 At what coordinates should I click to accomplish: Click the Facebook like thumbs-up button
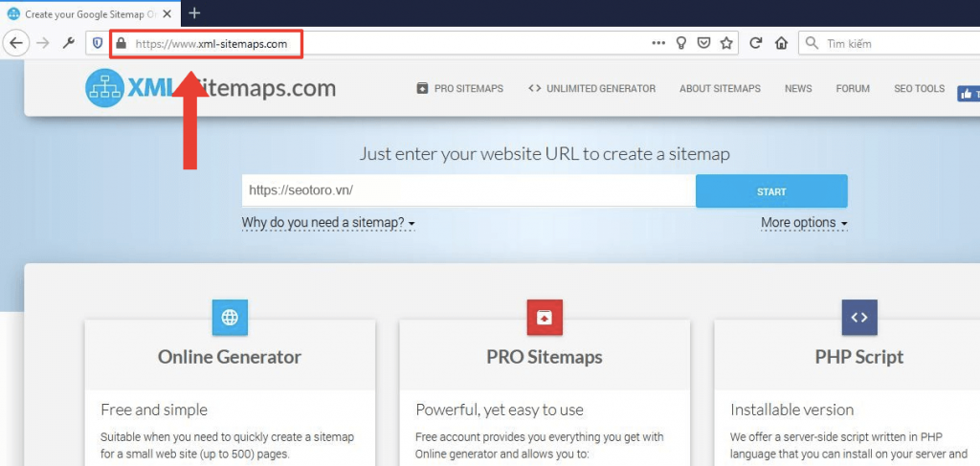[969, 94]
